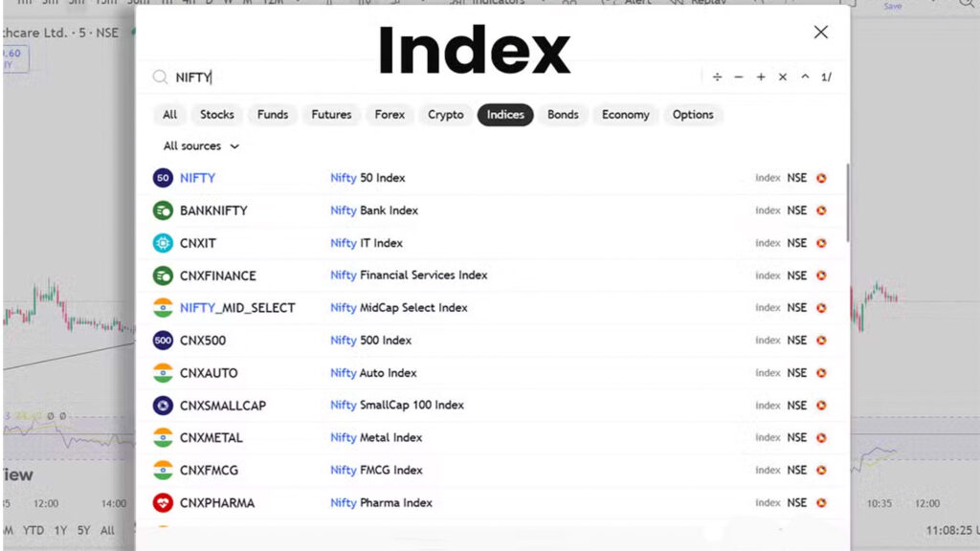Screen dimensions: 980x551
Task: Click the NSE exchange icon in CNXIT row
Action: click(x=821, y=243)
